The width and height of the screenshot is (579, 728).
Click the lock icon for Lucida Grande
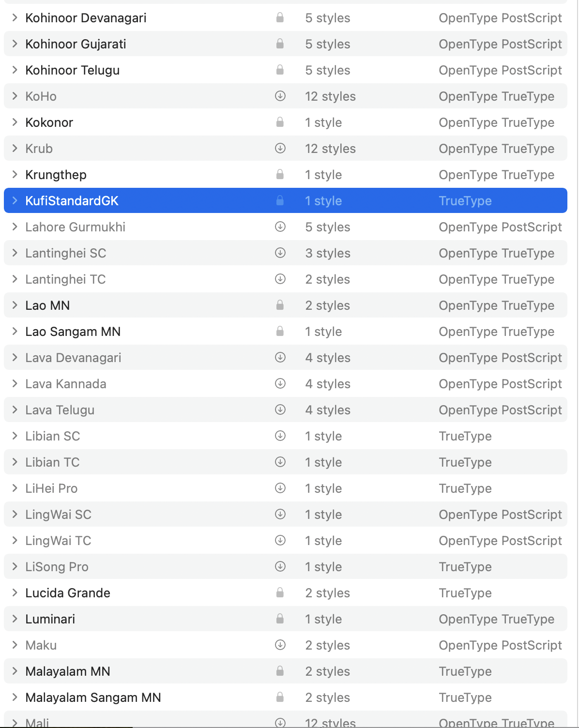click(x=280, y=592)
